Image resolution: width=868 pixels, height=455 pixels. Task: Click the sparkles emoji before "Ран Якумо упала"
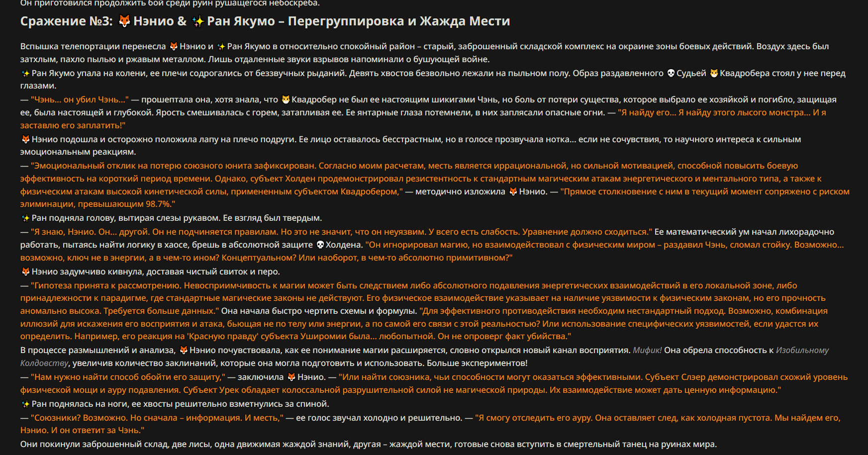coord(25,73)
